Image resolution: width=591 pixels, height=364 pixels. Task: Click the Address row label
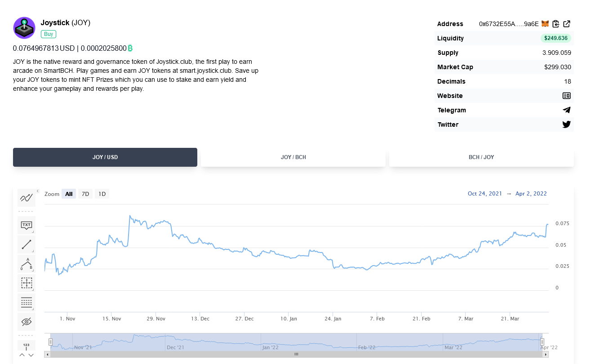(x=450, y=24)
